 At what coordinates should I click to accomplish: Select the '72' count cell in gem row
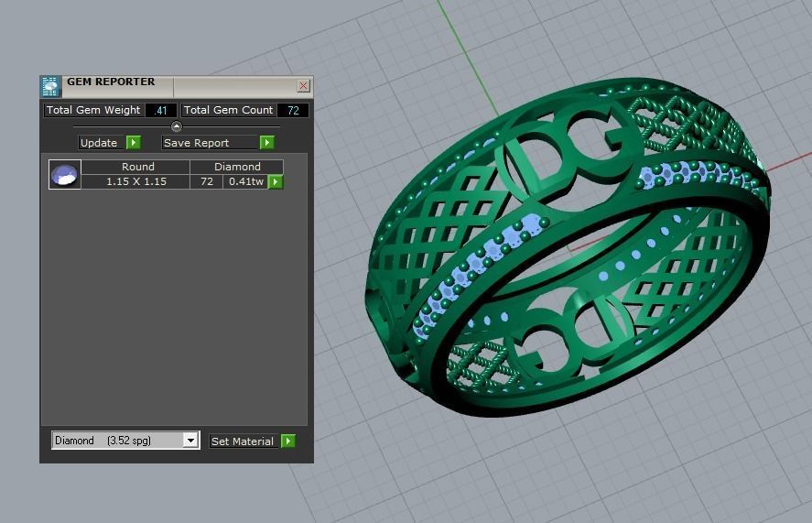207,182
